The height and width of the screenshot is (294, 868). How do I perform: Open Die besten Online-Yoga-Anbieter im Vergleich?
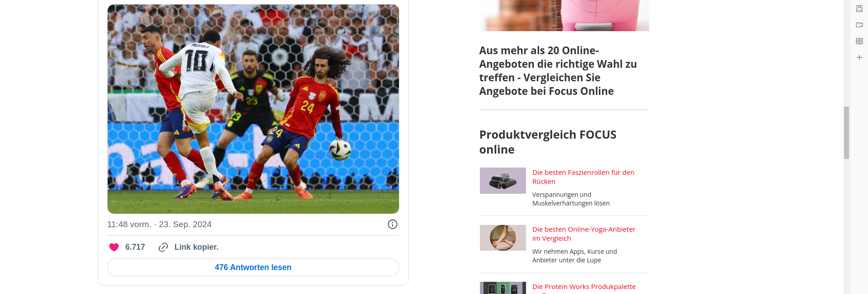pos(584,234)
